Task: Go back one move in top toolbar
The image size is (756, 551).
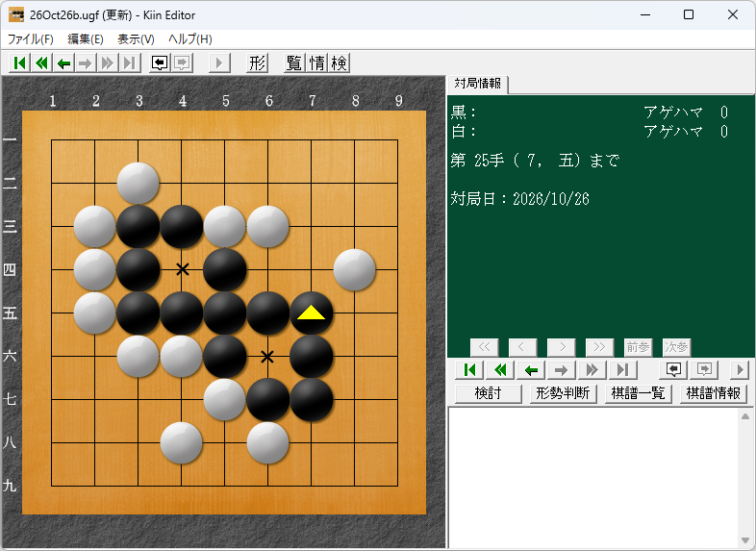Action: [63, 63]
